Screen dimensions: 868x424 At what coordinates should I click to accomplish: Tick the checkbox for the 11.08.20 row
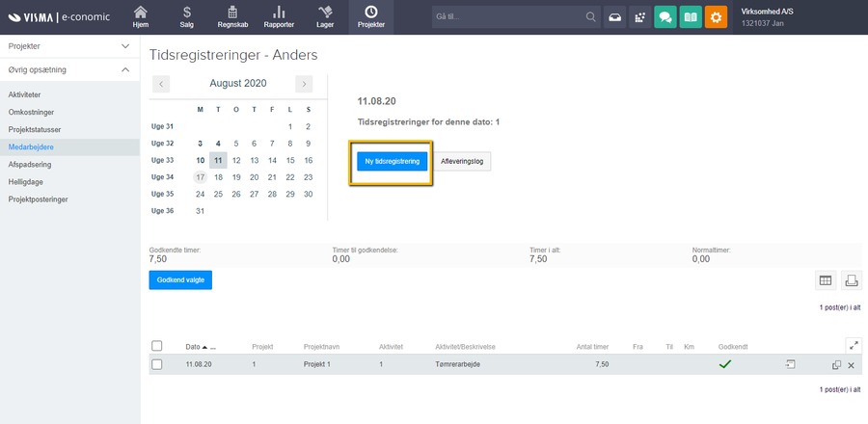click(157, 364)
